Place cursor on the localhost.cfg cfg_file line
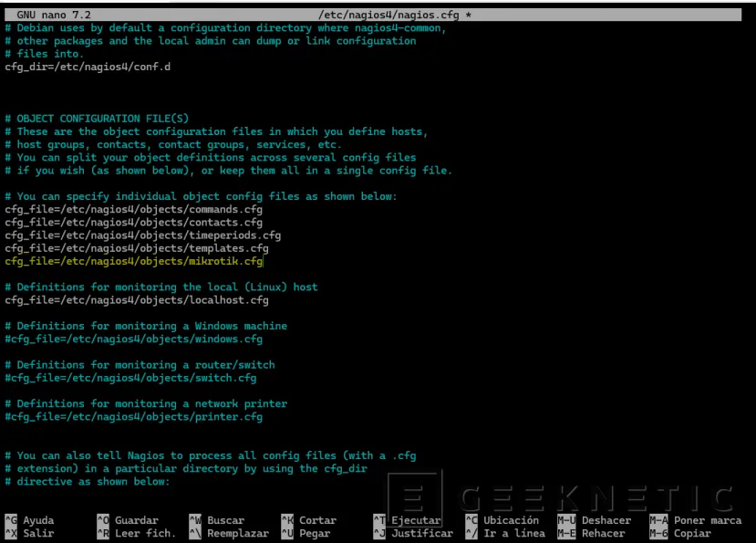This screenshot has height=543, width=756. point(137,300)
